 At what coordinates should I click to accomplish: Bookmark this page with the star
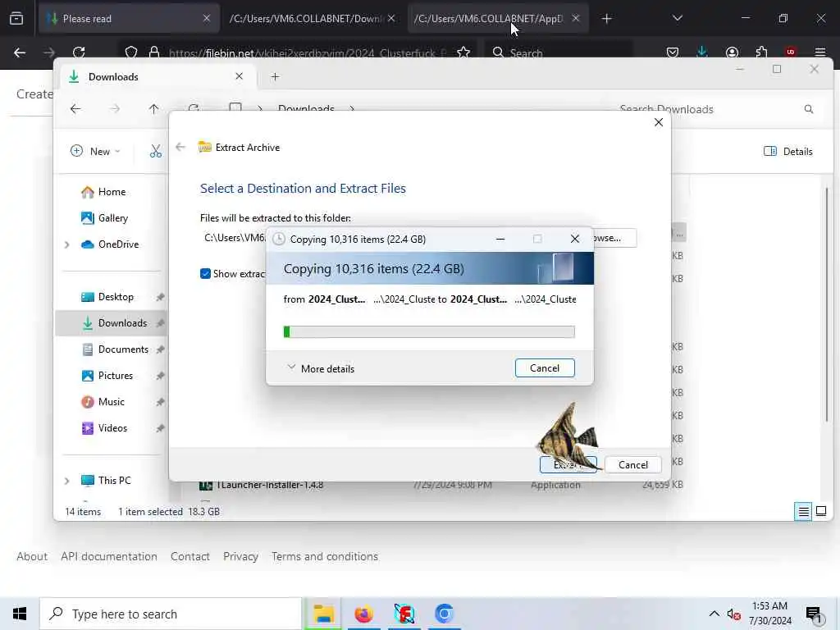coord(463,52)
